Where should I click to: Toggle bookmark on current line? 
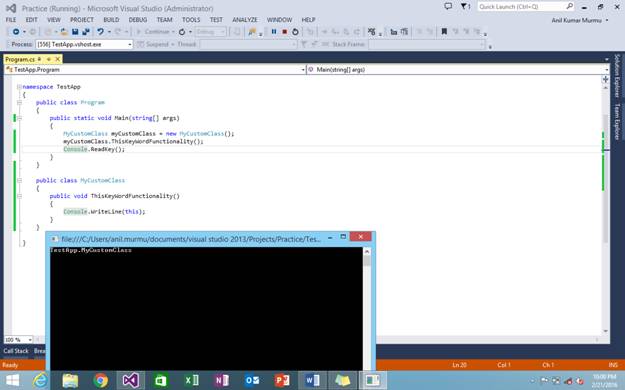(x=444, y=32)
